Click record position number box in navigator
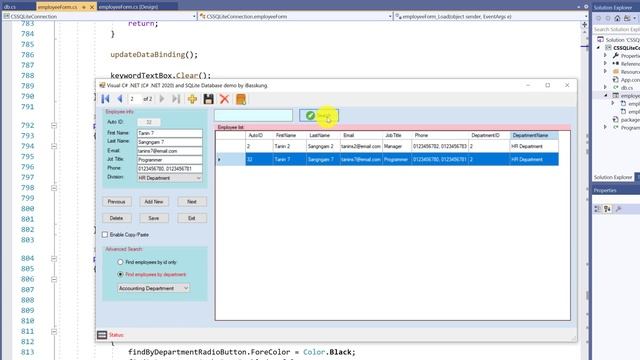The image size is (640, 360). click(135, 99)
